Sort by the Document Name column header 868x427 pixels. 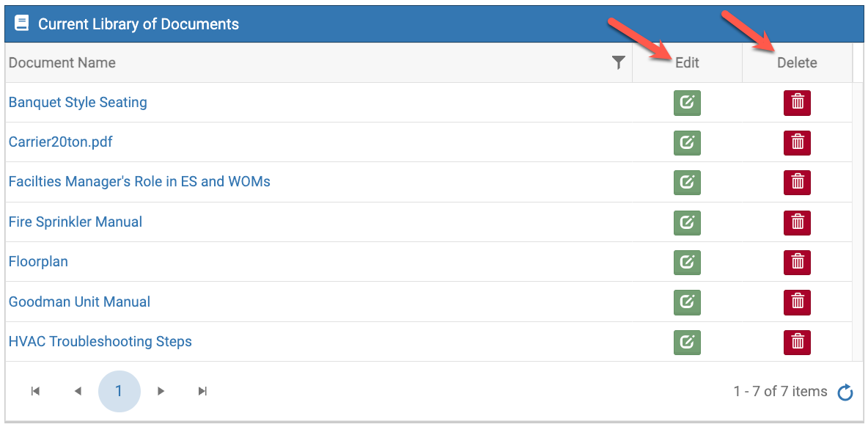coord(62,63)
